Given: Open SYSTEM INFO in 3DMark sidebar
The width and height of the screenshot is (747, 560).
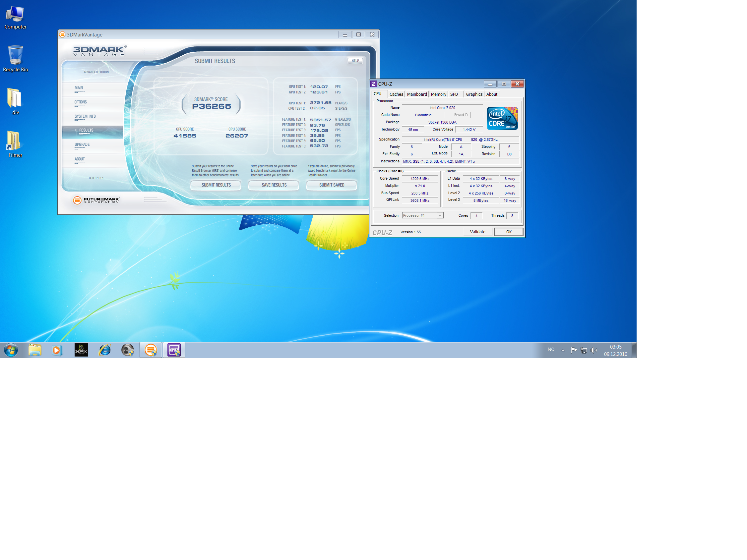Looking at the screenshot, I should click(93, 118).
